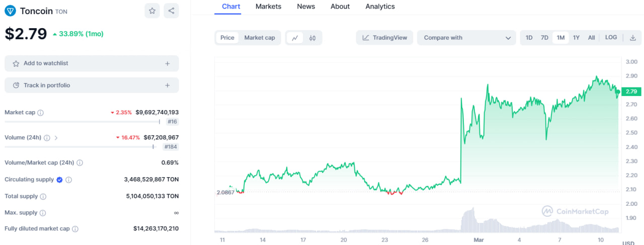The height and width of the screenshot is (245, 644).
Task: Show info icon after Circulating supply badge
Action: (69, 180)
